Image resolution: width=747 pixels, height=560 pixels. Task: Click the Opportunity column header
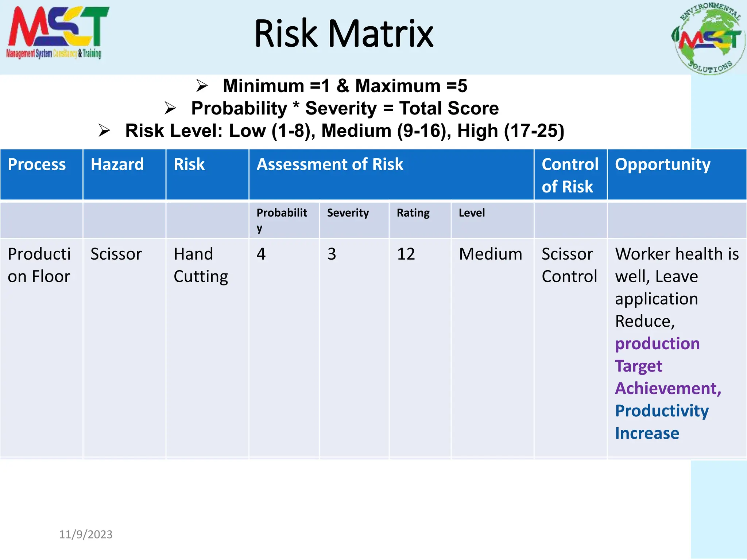point(662,164)
